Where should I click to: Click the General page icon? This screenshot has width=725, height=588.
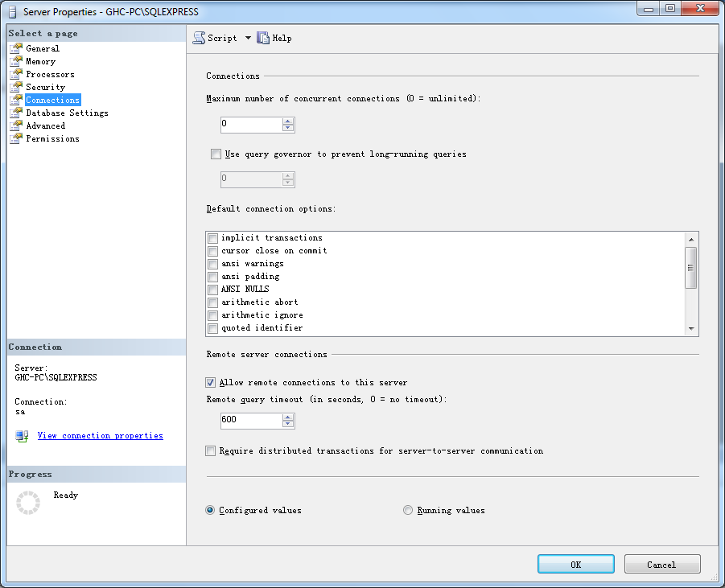[x=16, y=48]
